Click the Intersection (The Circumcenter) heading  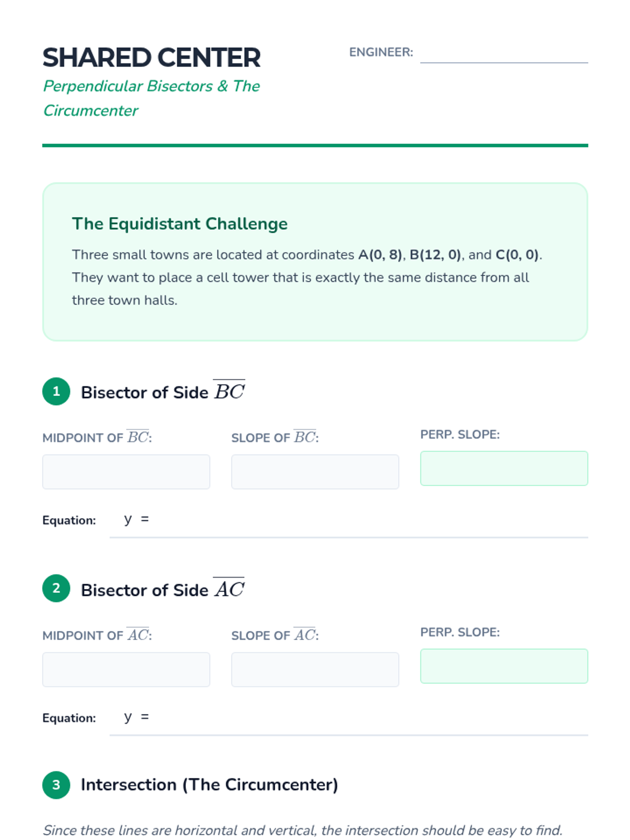coord(209,785)
